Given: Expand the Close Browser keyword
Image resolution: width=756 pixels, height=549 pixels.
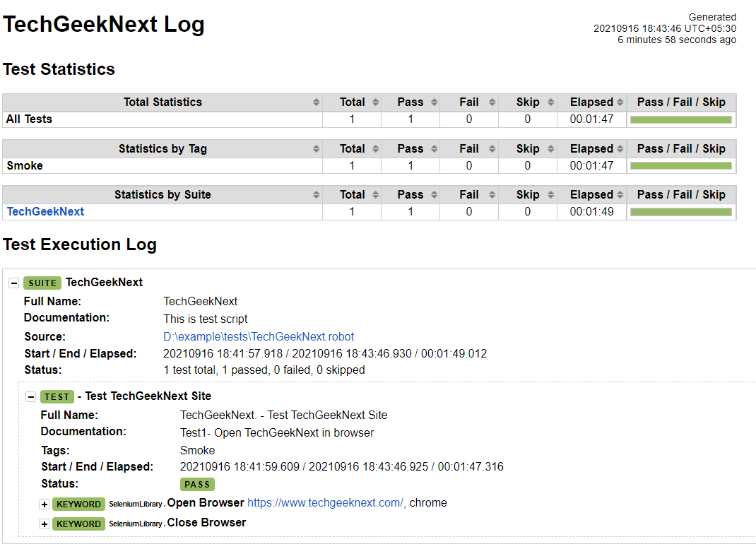Looking at the screenshot, I should [x=45, y=524].
